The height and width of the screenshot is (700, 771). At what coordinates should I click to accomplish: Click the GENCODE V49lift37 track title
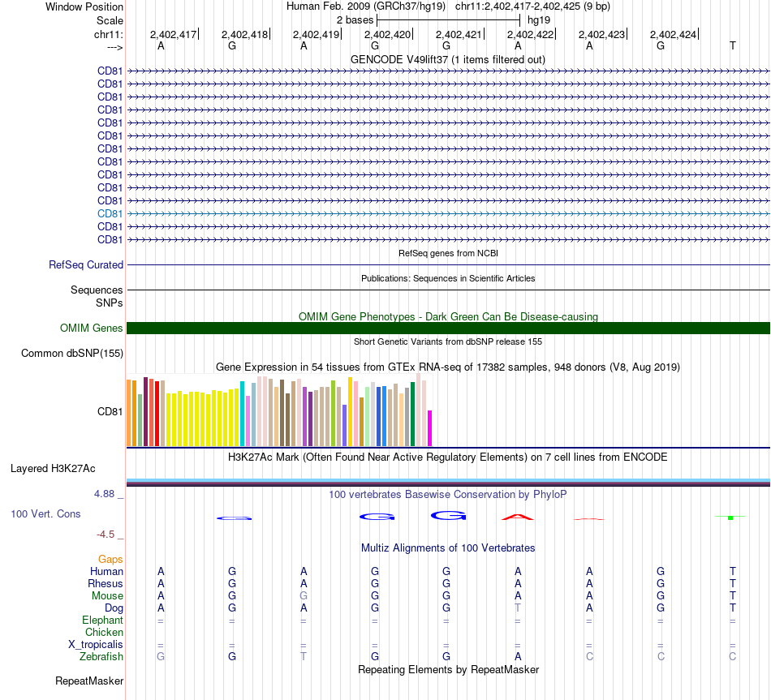point(448,59)
